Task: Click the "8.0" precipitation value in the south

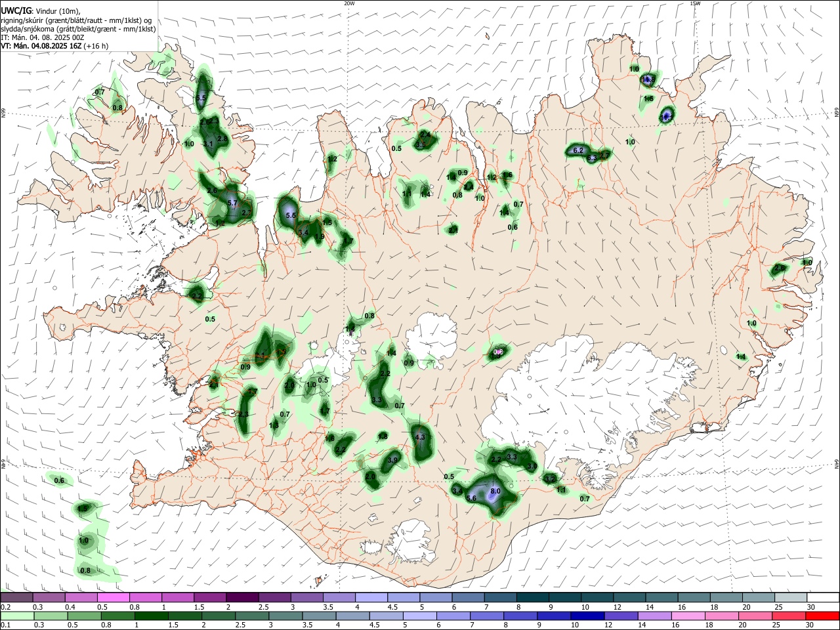Action: tap(495, 492)
